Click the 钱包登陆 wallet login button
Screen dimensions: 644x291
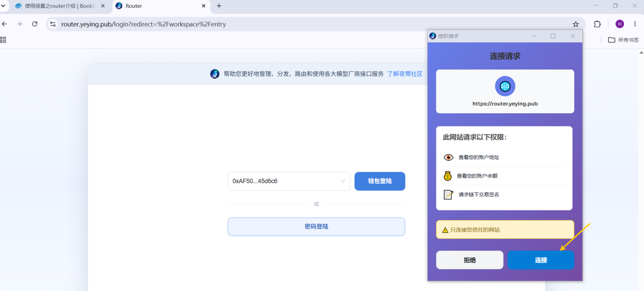pos(379,181)
